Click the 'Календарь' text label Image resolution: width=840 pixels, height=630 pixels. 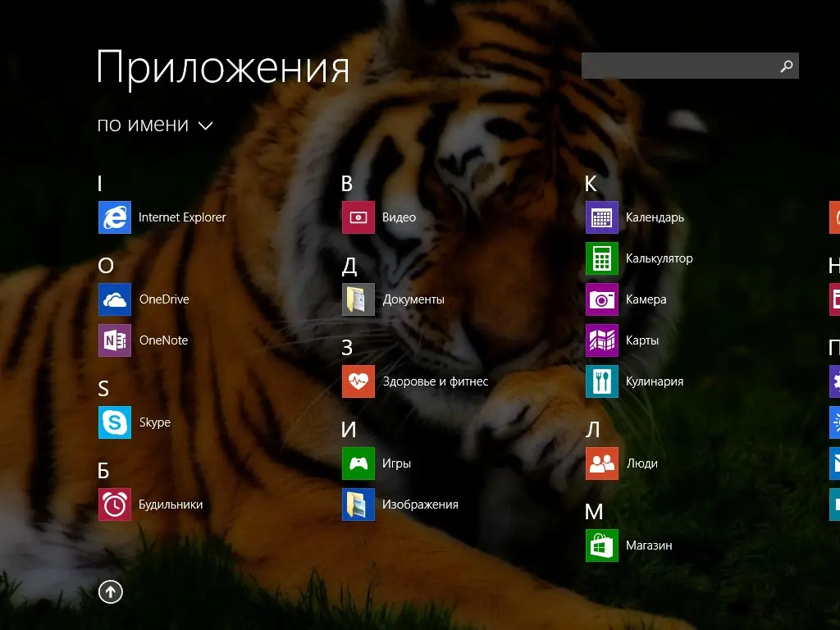pyautogui.click(x=655, y=217)
